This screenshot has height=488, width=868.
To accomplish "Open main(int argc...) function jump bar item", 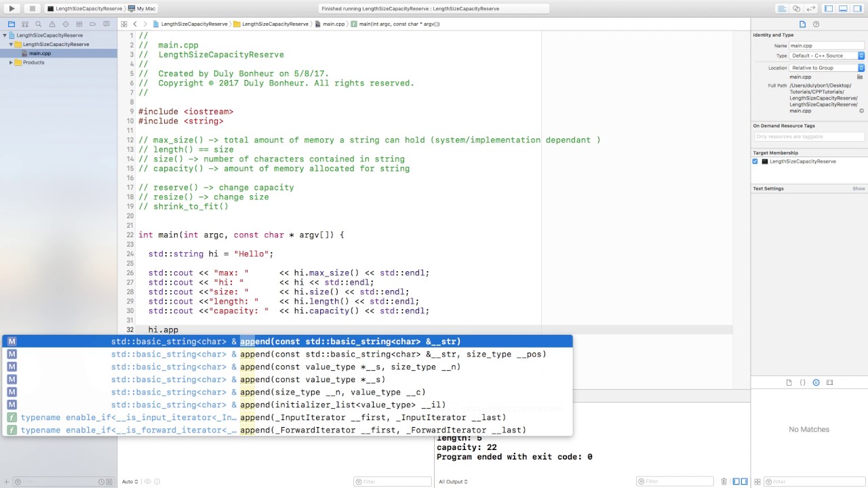I will tap(395, 24).
